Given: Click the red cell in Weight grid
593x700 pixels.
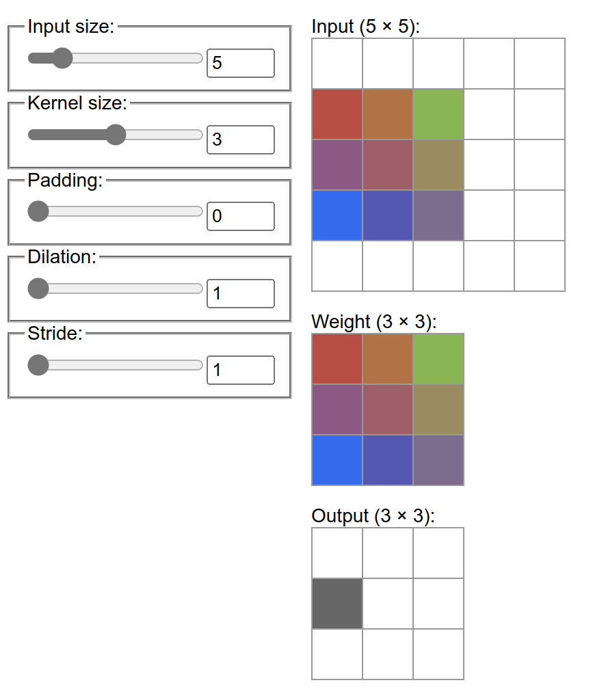Looking at the screenshot, I should pos(337,359).
